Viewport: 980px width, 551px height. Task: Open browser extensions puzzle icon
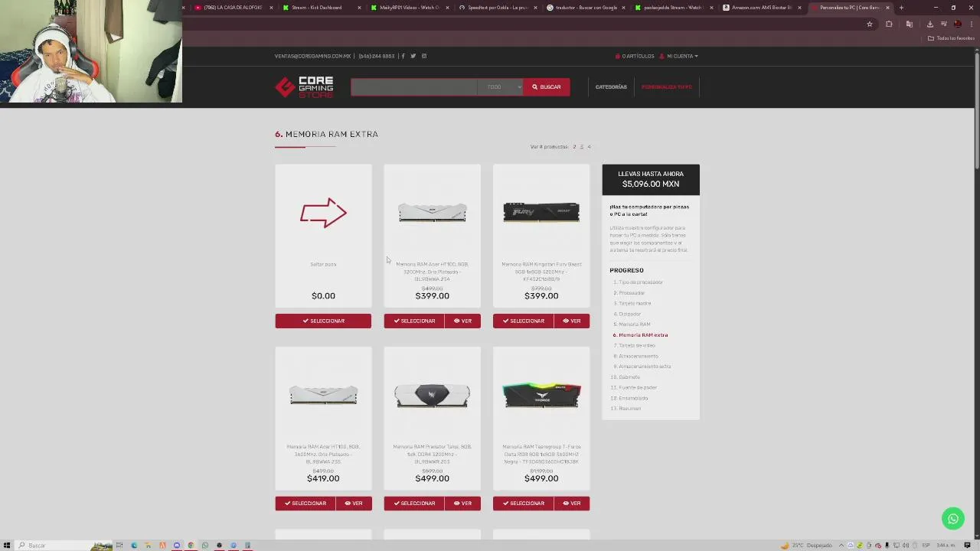[x=889, y=24]
